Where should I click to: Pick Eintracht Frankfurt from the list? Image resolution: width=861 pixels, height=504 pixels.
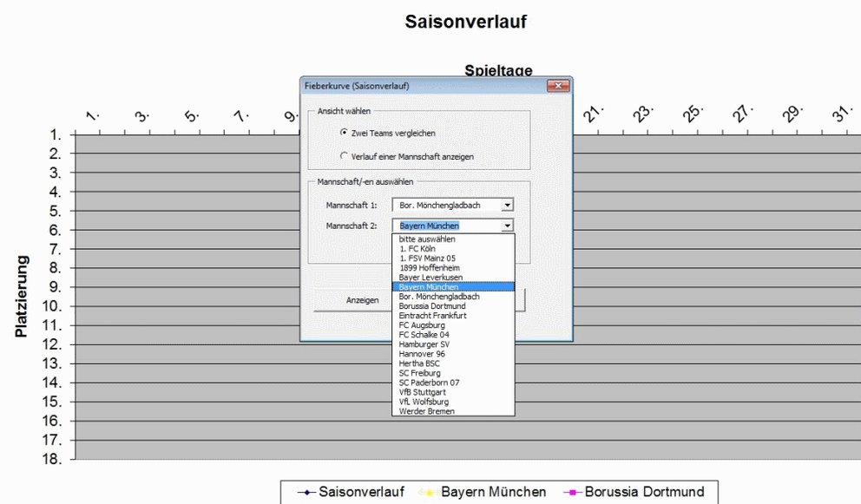tap(453, 316)
